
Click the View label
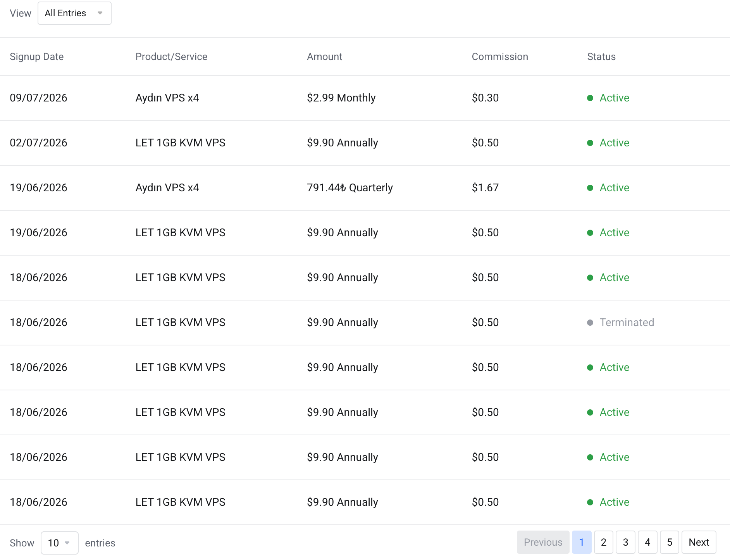click(20, 13)
